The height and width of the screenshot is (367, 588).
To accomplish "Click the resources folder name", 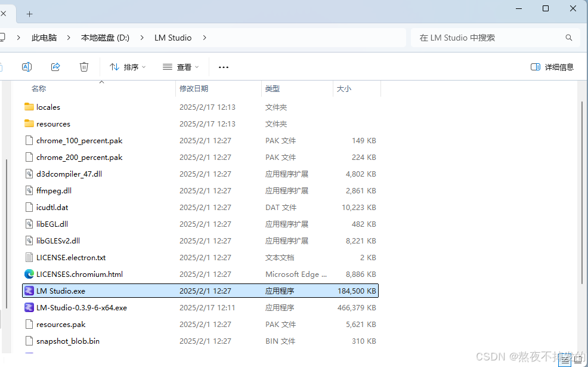I will [53, 124].
